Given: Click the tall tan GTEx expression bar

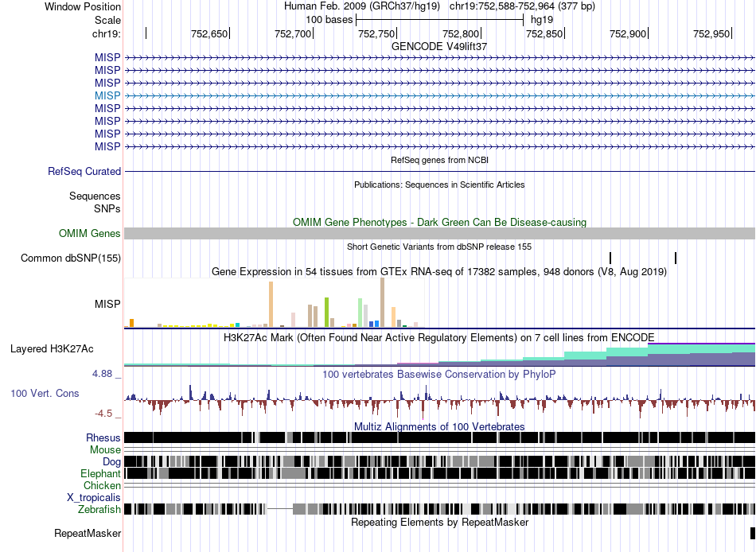Looking at the screenshot, I should pos(271,305).
